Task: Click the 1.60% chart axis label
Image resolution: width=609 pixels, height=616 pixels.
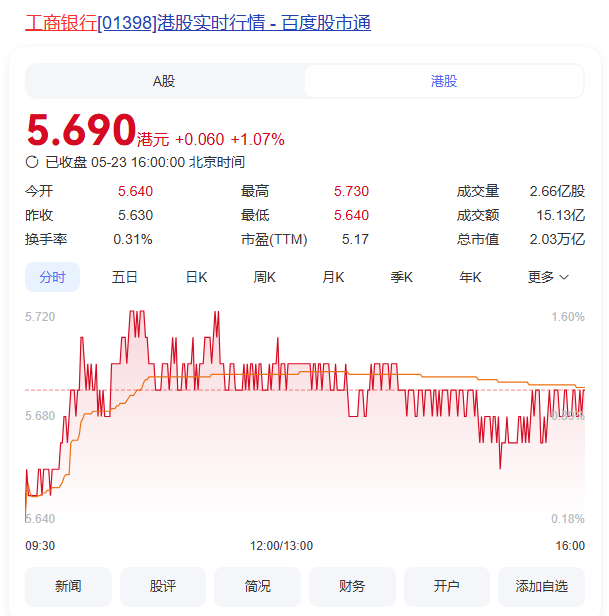Action: coord(568,317)
